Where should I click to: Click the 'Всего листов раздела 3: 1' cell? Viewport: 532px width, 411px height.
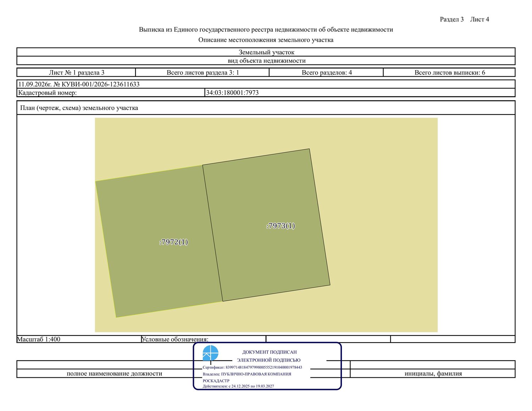point(203,72)
